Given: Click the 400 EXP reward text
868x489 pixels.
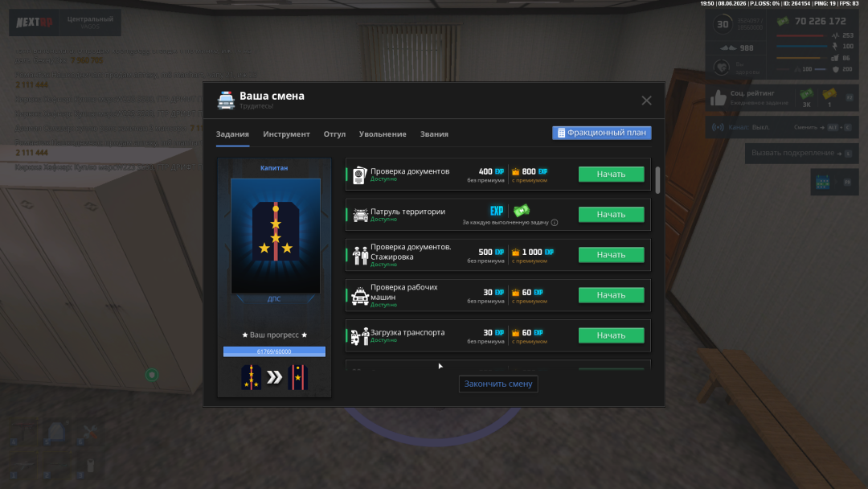Looking at the screenshot, I should point(491,171).
